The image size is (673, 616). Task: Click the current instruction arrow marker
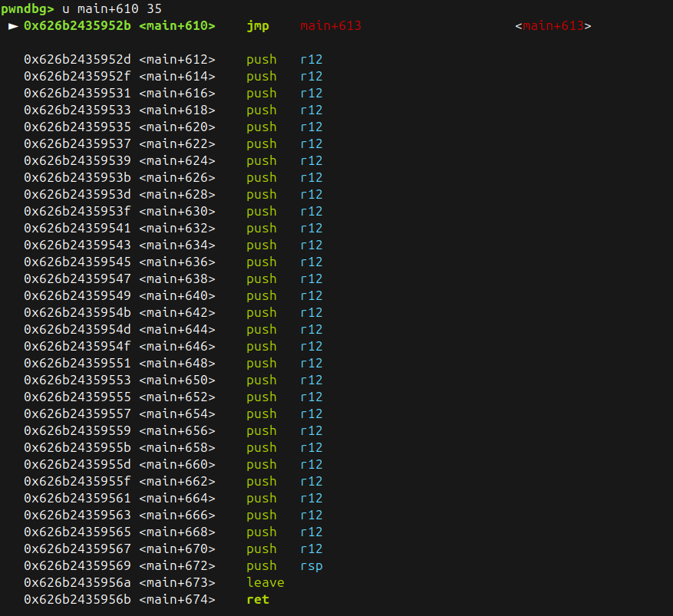(x=13, y=26)
